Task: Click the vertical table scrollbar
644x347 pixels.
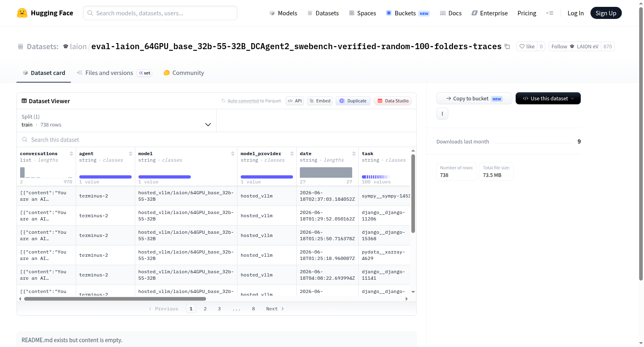Action: (413, 193)
